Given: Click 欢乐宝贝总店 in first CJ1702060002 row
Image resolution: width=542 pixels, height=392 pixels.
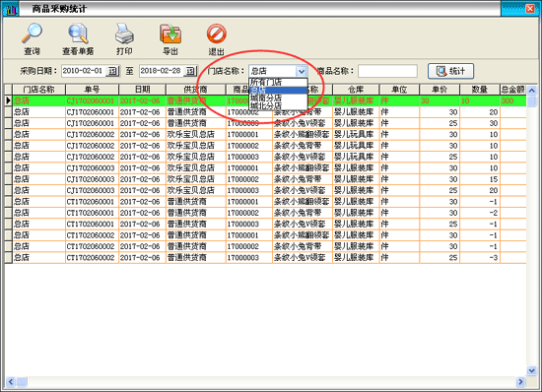Looking at the screenshot, I should 196,134.
